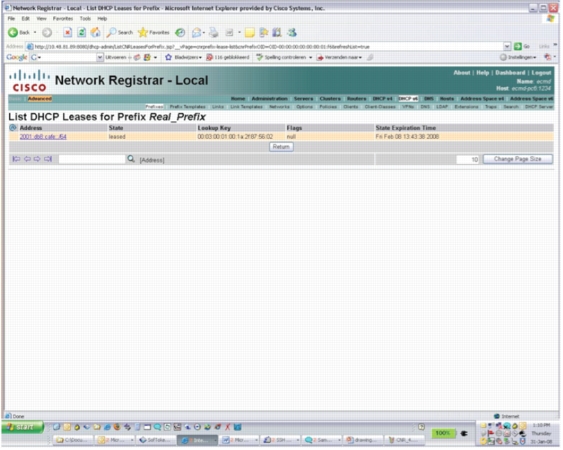Click the Go button next to address bar
563x450 pixels.
(x=522, y=46)
